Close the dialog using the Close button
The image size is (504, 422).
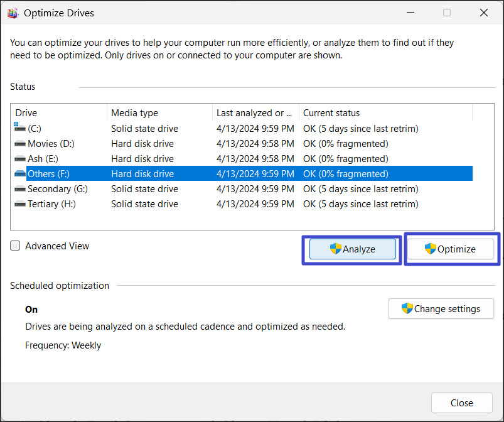click(461, 403)
